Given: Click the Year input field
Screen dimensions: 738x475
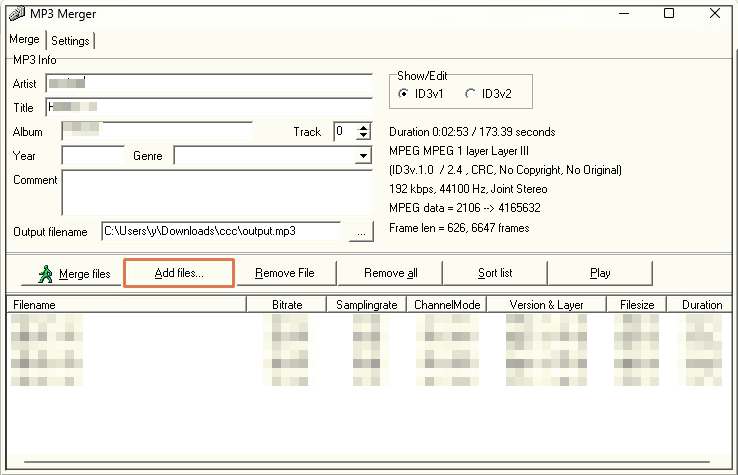Looking at the screenshot, I should pyautogui.click(x=93, y=155).
